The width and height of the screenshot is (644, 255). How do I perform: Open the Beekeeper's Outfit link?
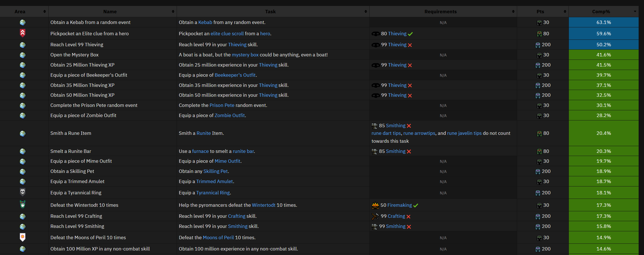coord(235,75)
